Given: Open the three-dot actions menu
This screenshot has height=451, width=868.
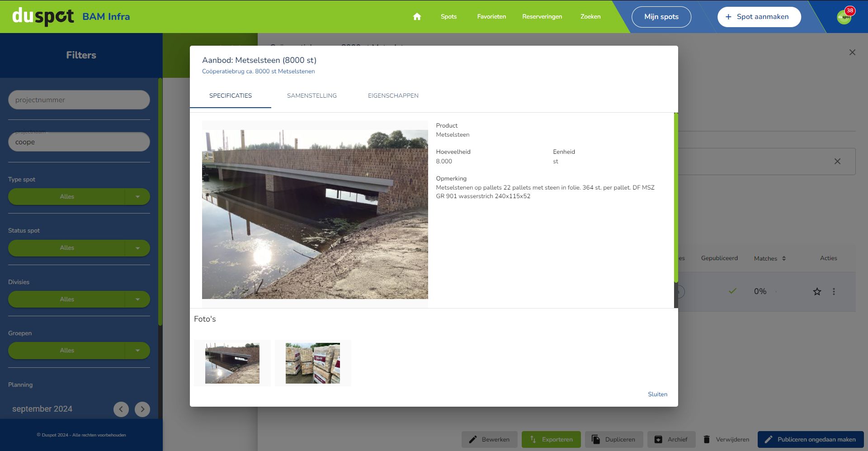Looking at the screenshot, I should tap(834, 292).
